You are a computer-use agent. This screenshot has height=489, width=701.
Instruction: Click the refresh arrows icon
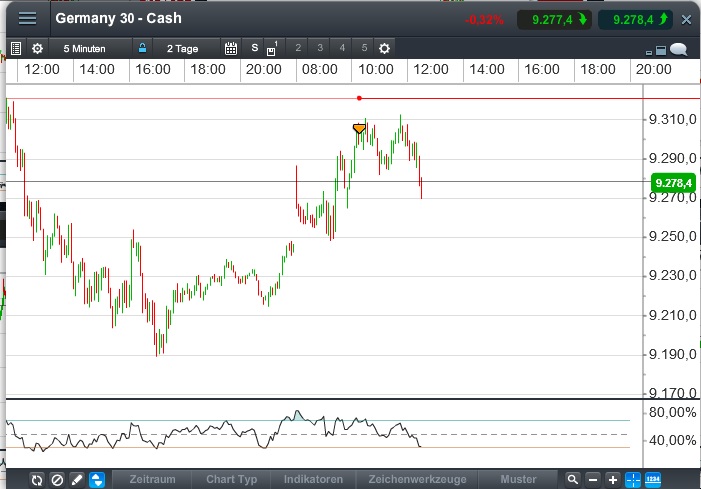point(37,480)
